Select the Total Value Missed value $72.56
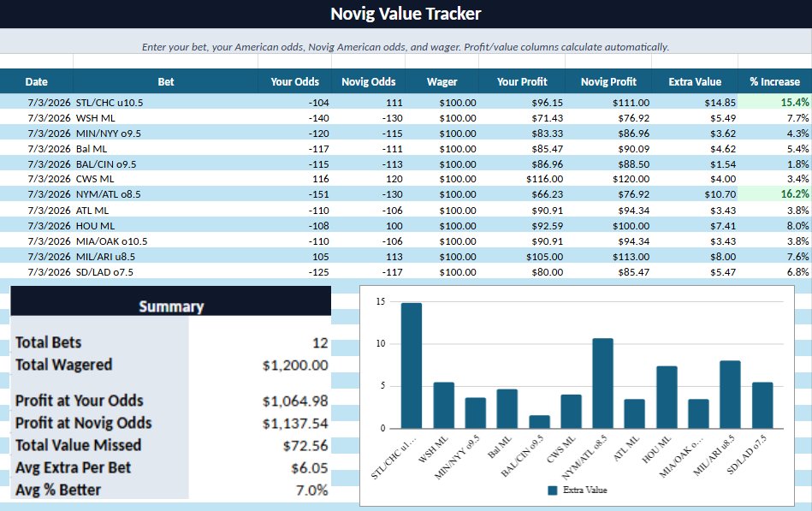This screenshot has height=511, width=812. click(305, 445)
